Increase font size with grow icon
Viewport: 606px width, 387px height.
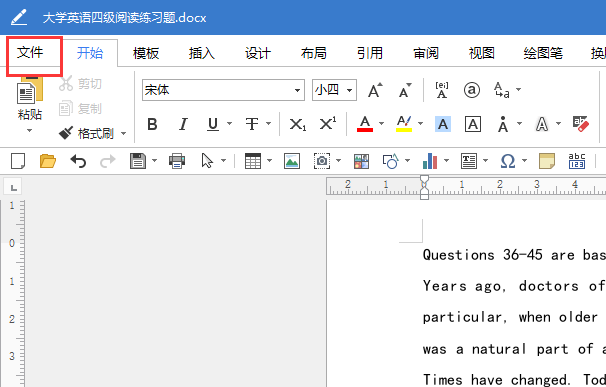click(375, 90)
